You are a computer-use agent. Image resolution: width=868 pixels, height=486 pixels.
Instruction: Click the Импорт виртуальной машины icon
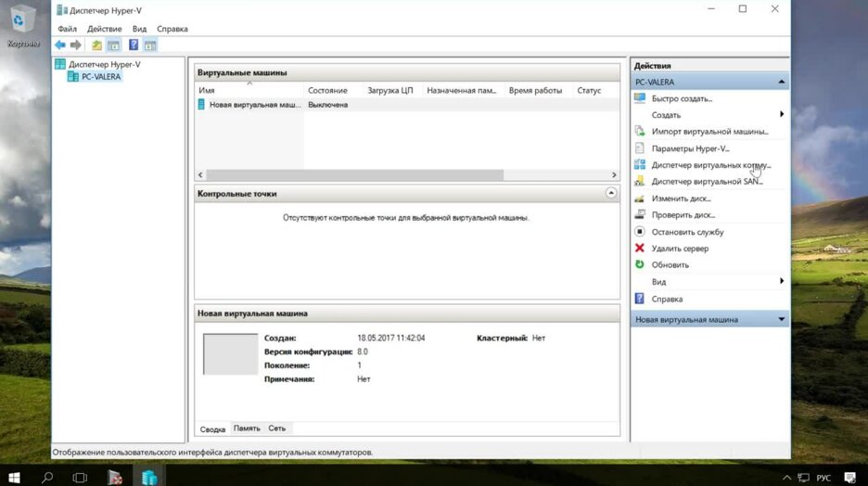click(x=640, y=131)
